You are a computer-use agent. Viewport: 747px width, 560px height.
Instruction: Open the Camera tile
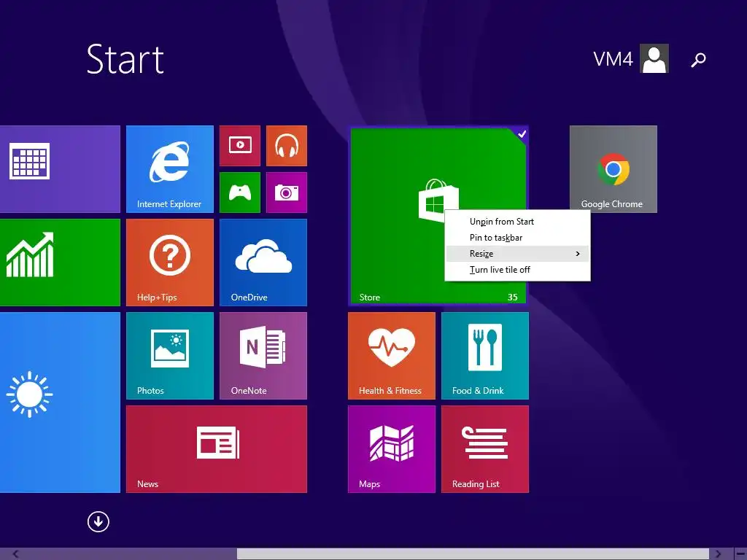click(286, 192)
